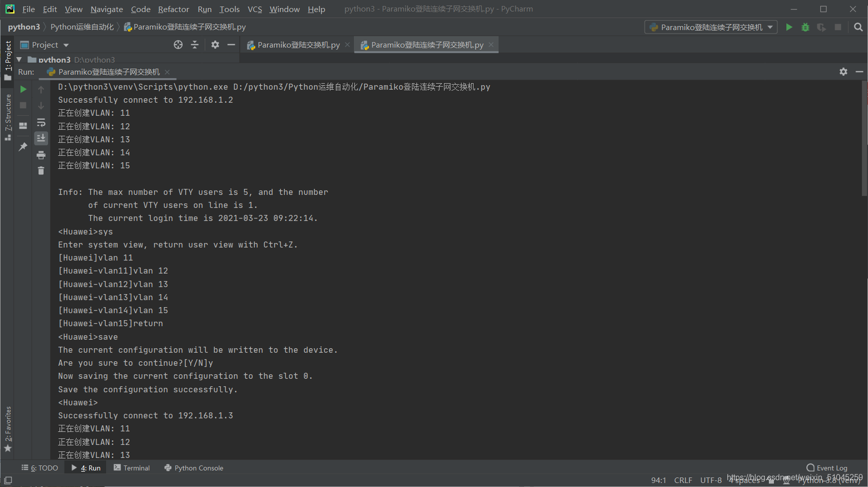Start the Debug session
Screen dimensions: 868x487
tap(805, 27)
